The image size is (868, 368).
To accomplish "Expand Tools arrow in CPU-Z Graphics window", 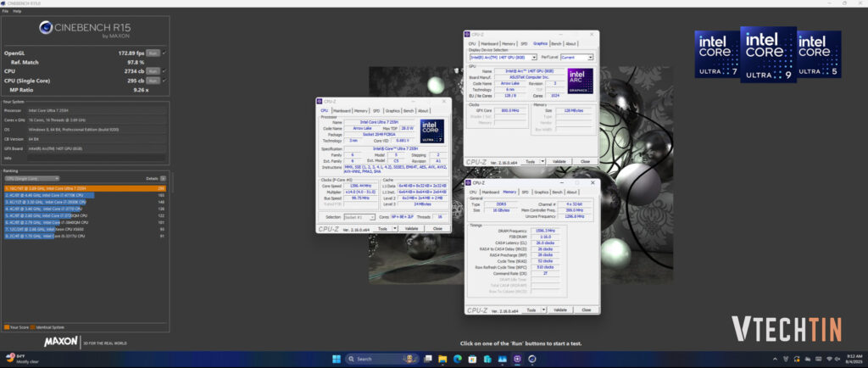I will (x=543, y=162).
